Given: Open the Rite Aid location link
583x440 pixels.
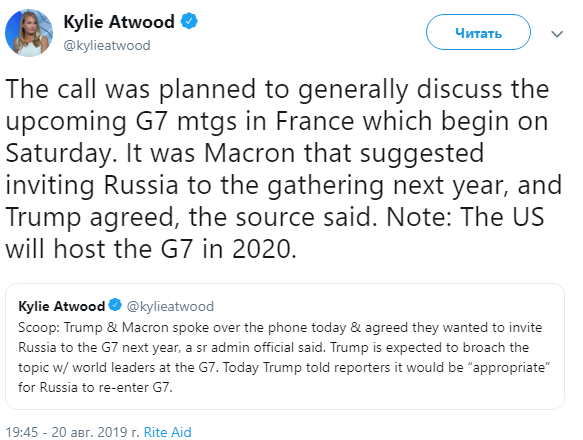Looking at the screenshot, I should pyautogui.click(x=167, y=432).
